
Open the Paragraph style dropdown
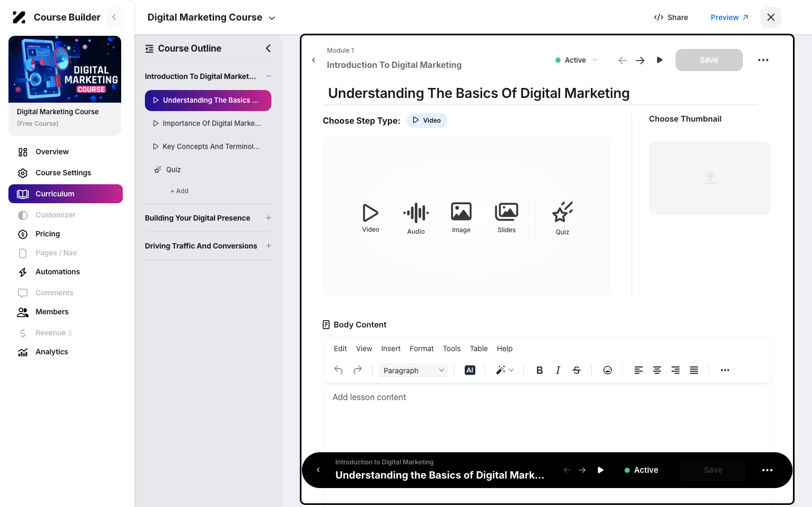[414, 370]
